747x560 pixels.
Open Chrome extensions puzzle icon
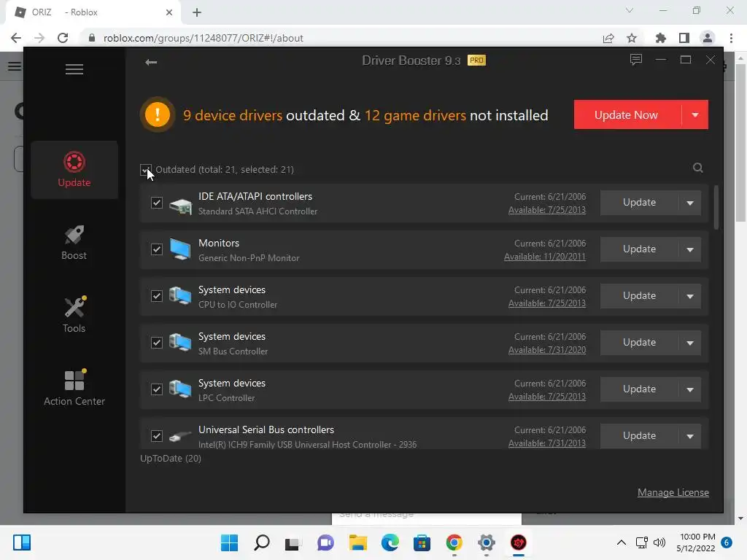click(x=660, y=38)
